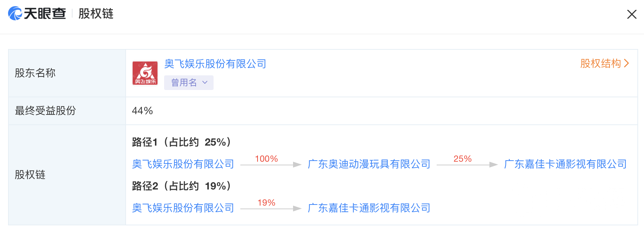The width and height of the screenshot is (644, 229).
Task: Click the 奥飞娱乐 red company logo
Action: [x=145, y=73]
